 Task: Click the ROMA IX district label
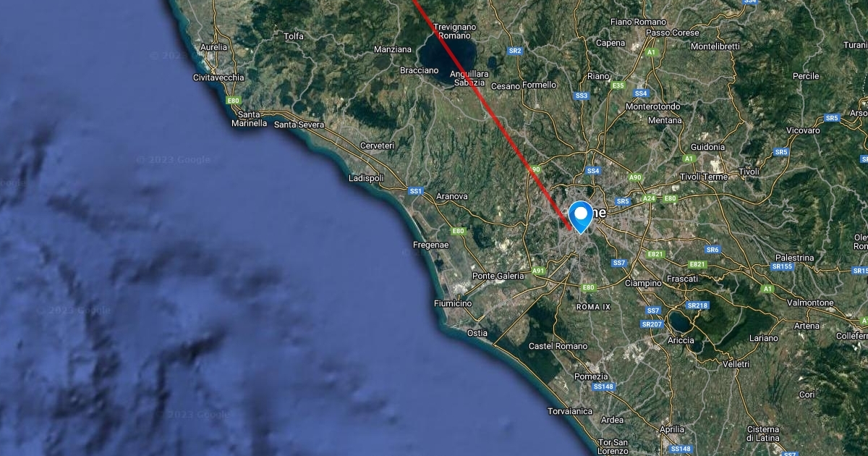594,307
